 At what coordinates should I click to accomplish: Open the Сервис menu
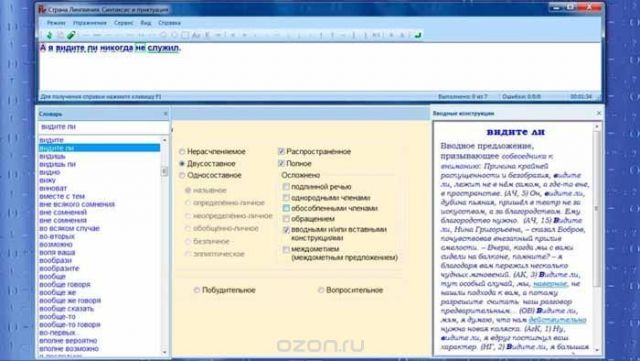tap(124, 23)
